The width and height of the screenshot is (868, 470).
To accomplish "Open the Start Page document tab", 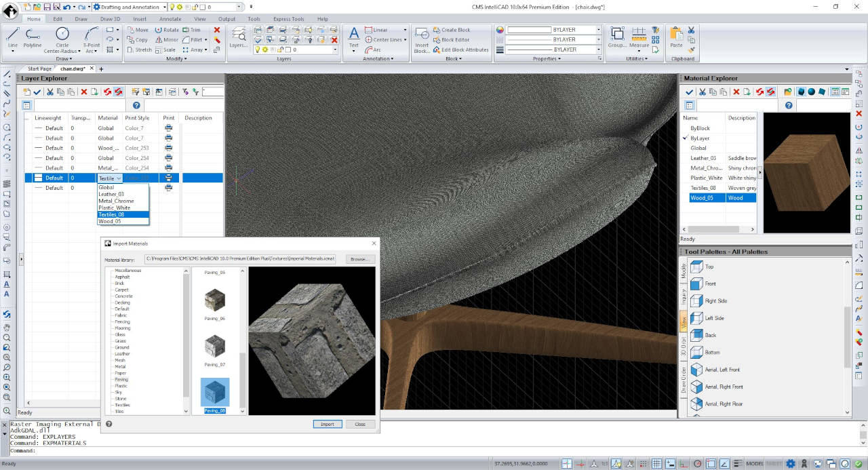I will pyautogui.click(x=39, y=68).
